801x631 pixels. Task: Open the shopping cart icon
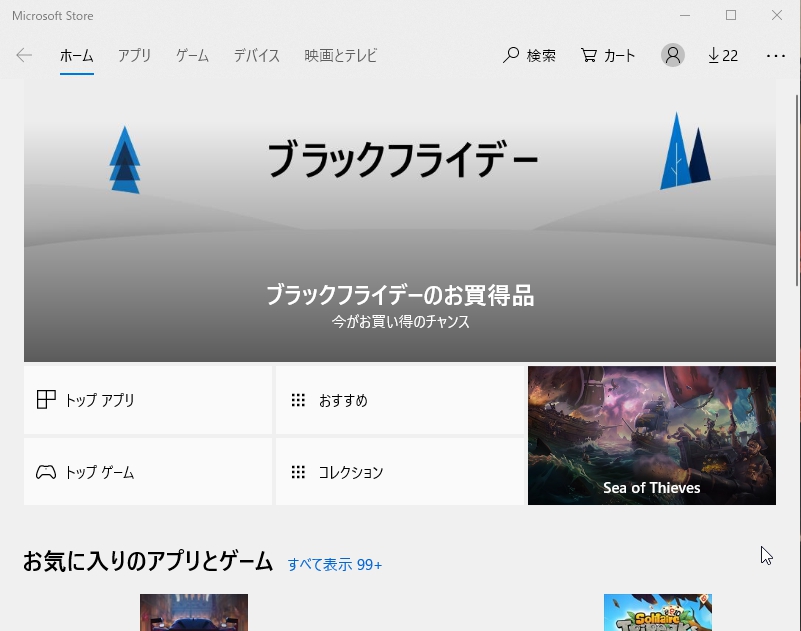588,55
